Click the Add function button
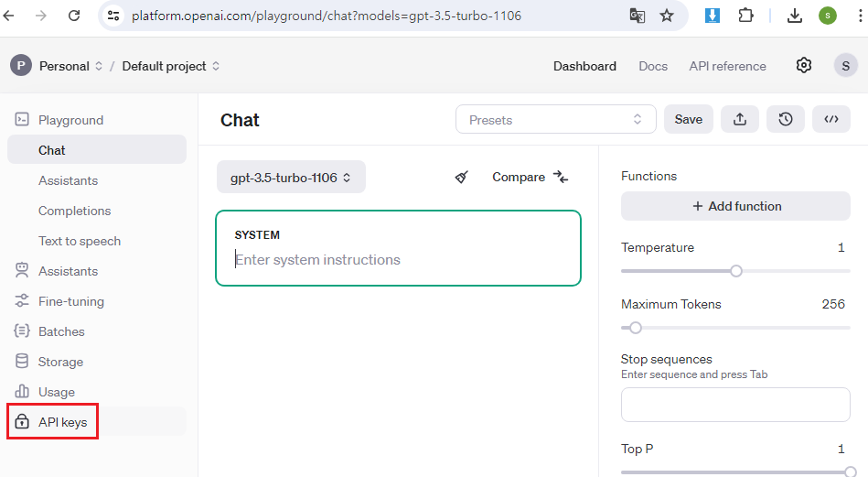 [x=735, y=206]
